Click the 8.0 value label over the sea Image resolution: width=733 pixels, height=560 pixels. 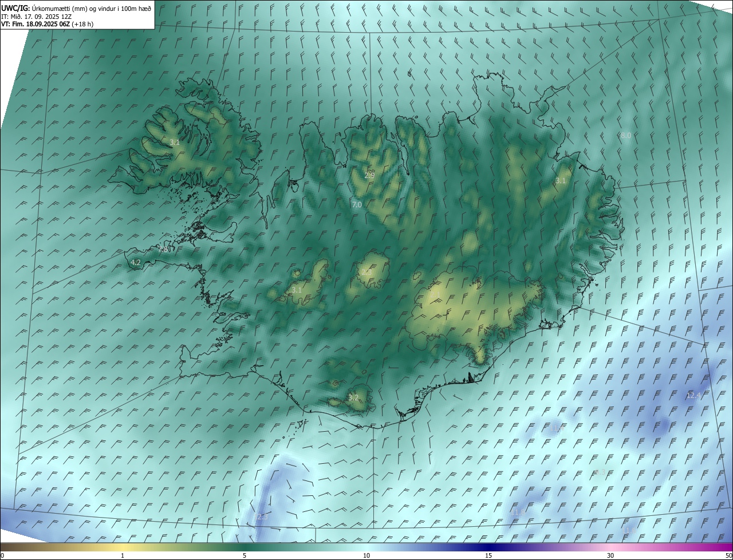pyautogui.click(x=626, y=136)
